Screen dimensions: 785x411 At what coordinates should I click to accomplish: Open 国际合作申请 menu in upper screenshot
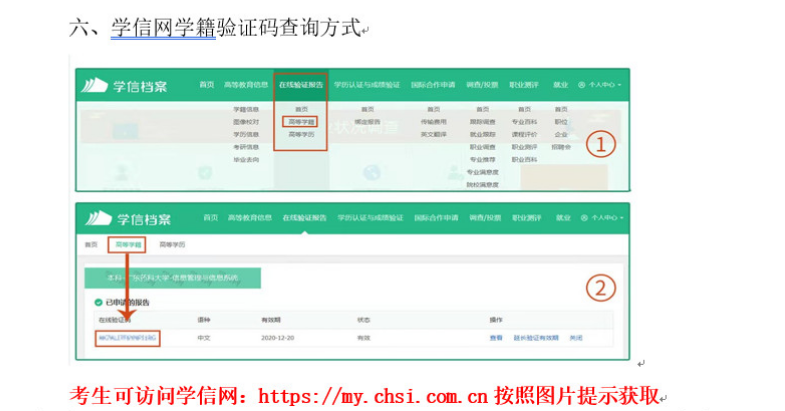pyautogui.click(x=433, y=85)
